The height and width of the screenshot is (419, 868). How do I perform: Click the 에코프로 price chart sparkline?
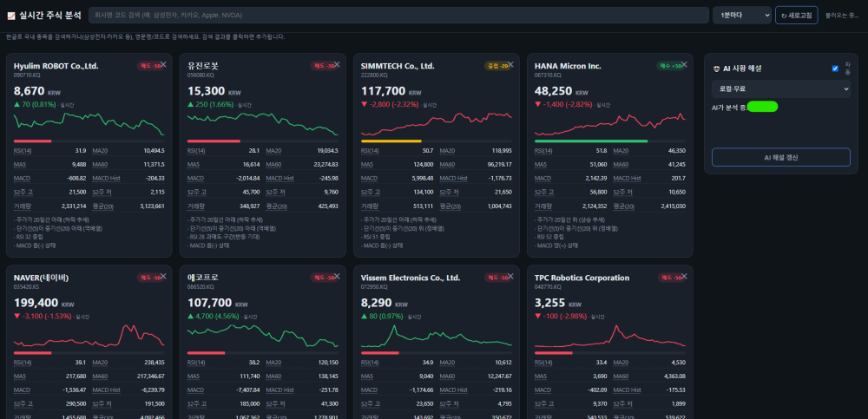(x=263, y=336)
